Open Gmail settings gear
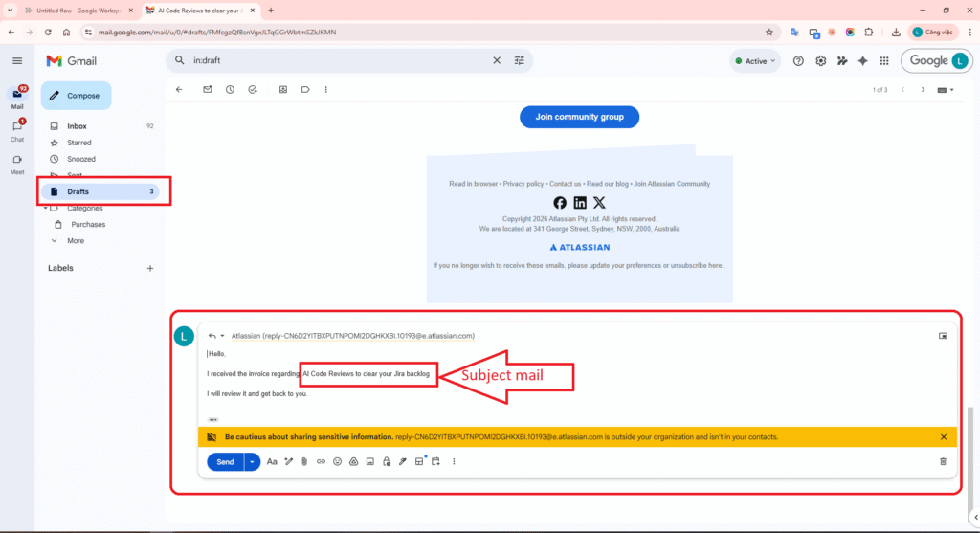 tap(820, 60)
